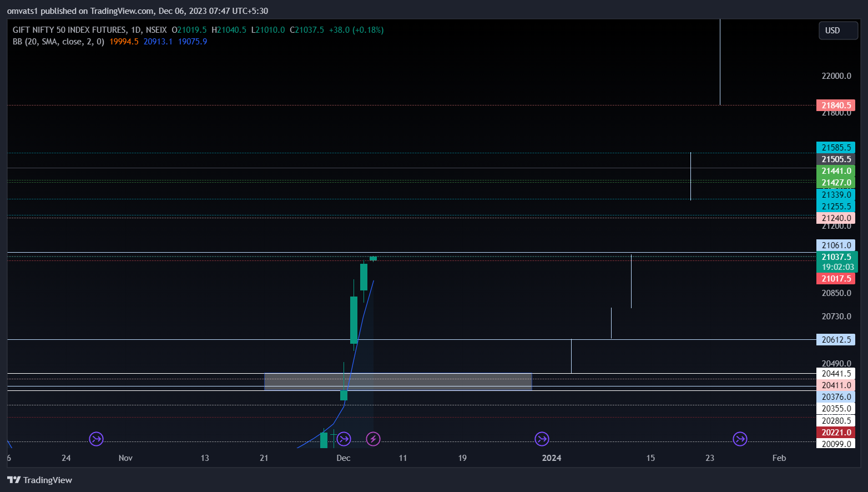This screenshot has width=868, height=492.
Task: Click the lightning bolt event icon
Action: [x=373, y=439]
